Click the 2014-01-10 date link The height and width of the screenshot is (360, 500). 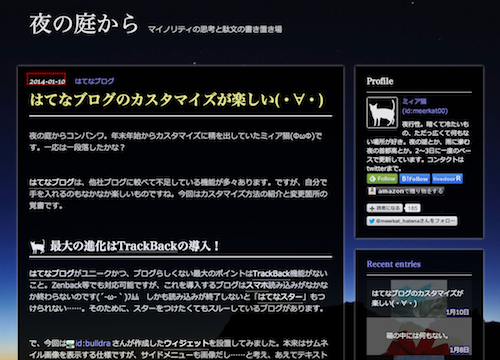[x=46, y=81]
